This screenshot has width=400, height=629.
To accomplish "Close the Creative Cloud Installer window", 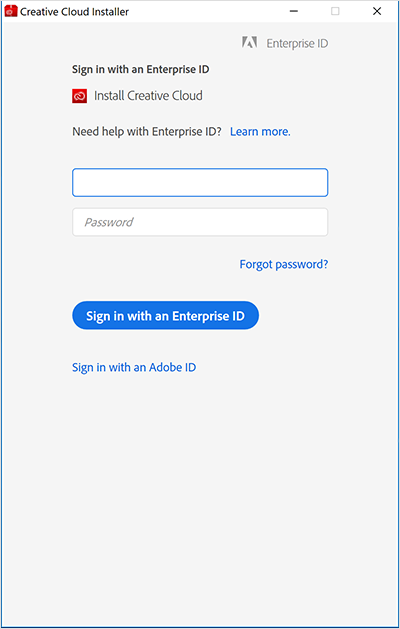I will pyautogui.click(x=377, y=11).
